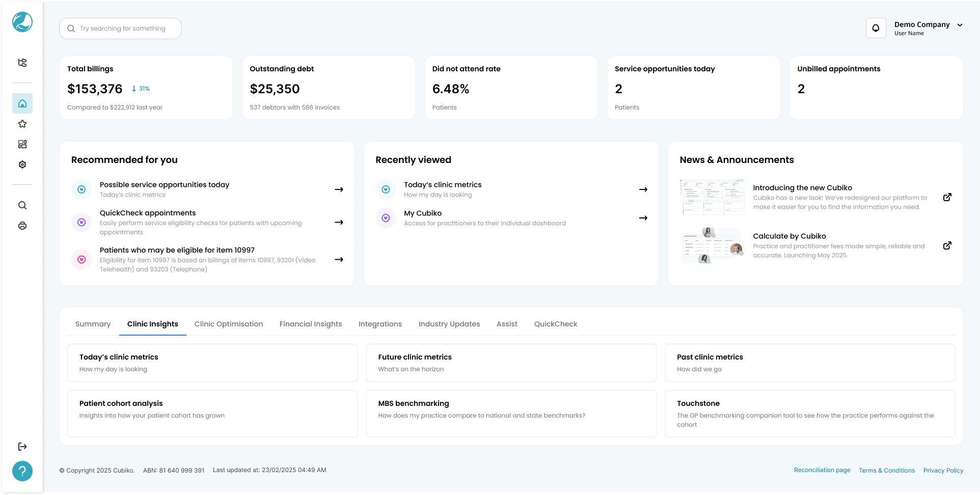This screenshot has width=980, height=495.
Task: Click the Total billings summary card
Action: 146,88
